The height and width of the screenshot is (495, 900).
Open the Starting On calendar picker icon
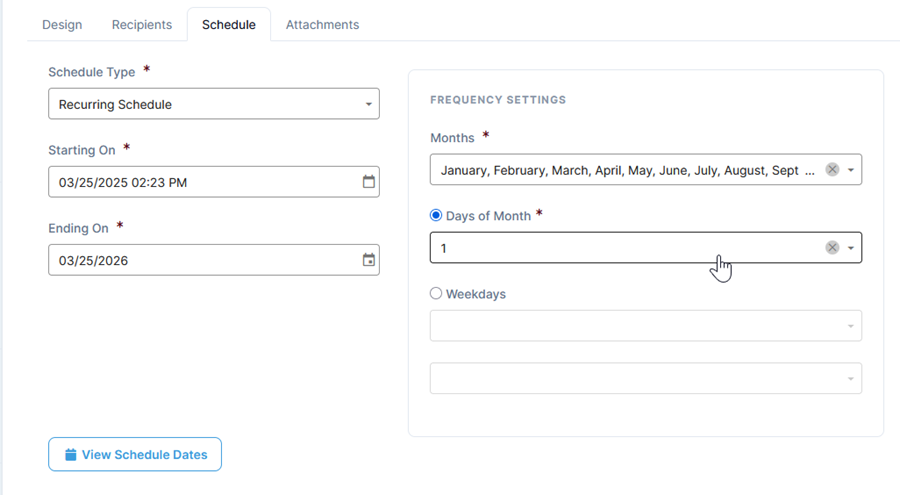[x=369, y=182]
